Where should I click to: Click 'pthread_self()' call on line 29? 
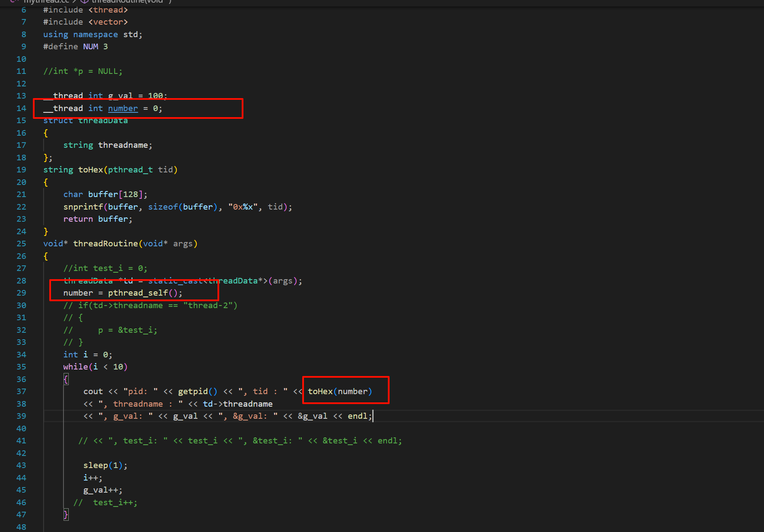143,293
